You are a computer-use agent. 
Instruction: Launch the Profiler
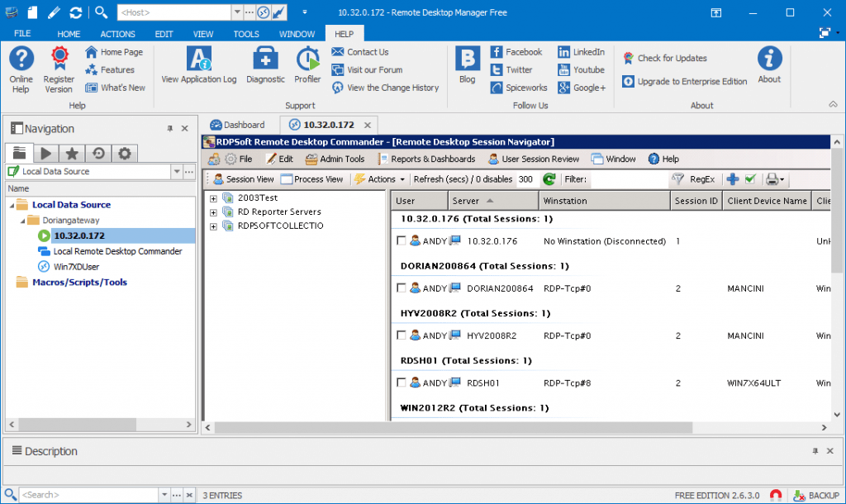(x=307, y=66)
